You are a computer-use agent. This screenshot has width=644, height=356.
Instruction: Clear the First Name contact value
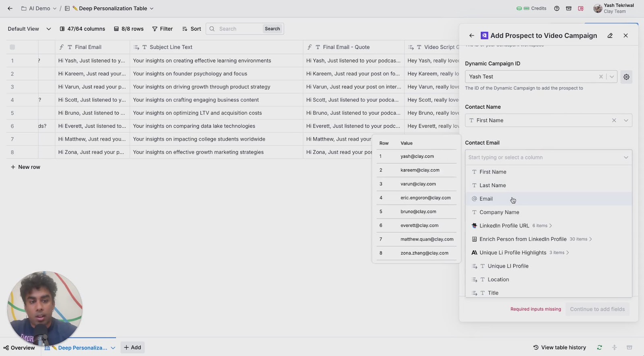pos(614,120)
